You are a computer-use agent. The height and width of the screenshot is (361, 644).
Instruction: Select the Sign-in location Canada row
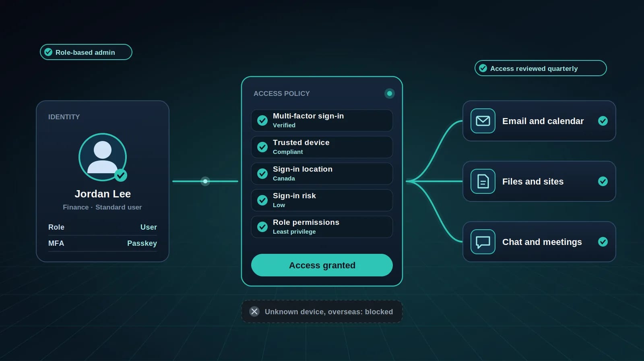(322, 174)
